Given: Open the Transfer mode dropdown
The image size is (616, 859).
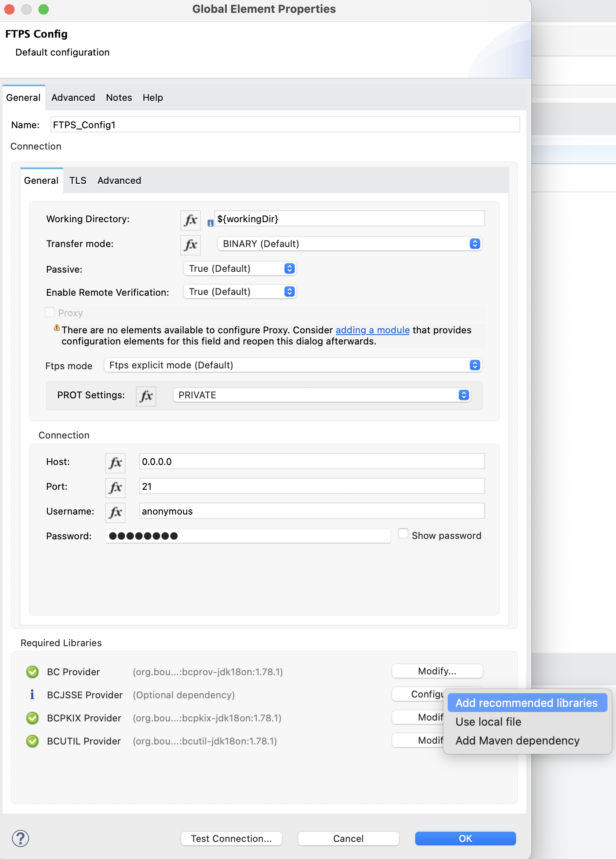Looking at the screenshot, I should [x=349, y=244].
